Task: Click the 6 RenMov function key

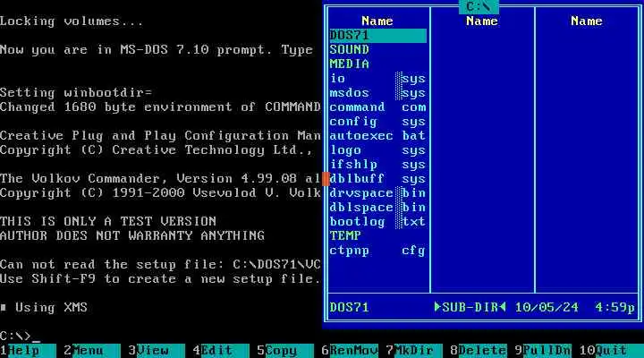Action: coord(350,351)
